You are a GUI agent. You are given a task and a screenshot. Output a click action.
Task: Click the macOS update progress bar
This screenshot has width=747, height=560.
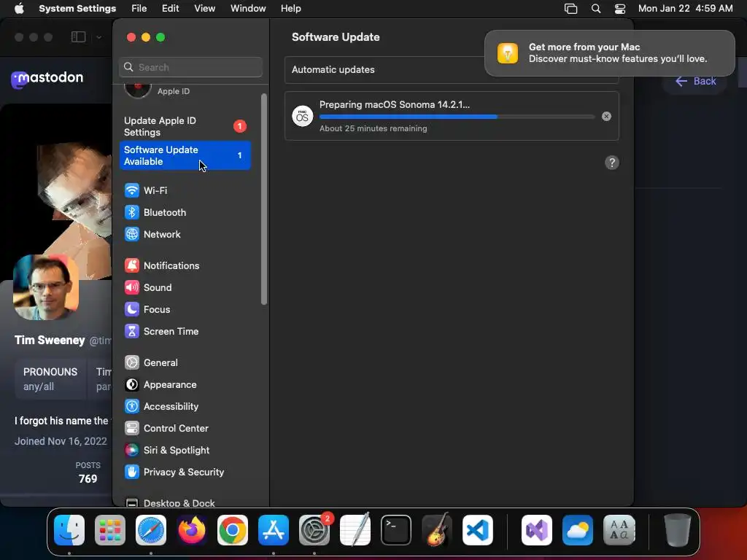click(457, 117)
